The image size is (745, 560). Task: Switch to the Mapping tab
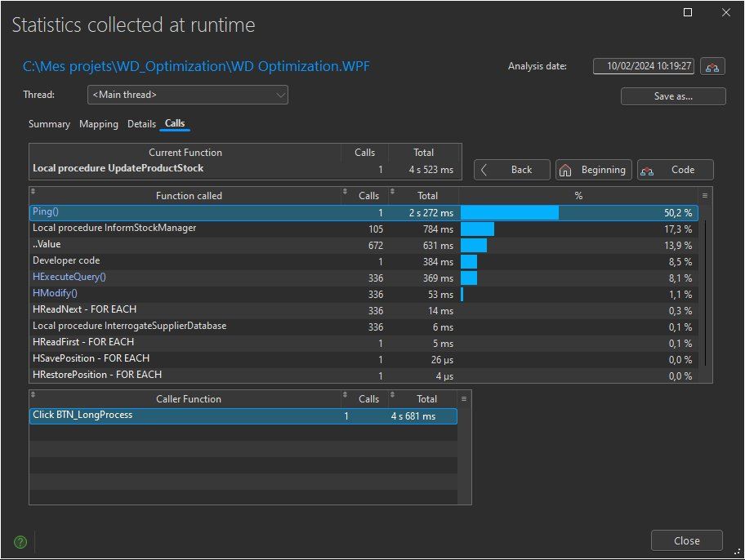tap(99, 124)
